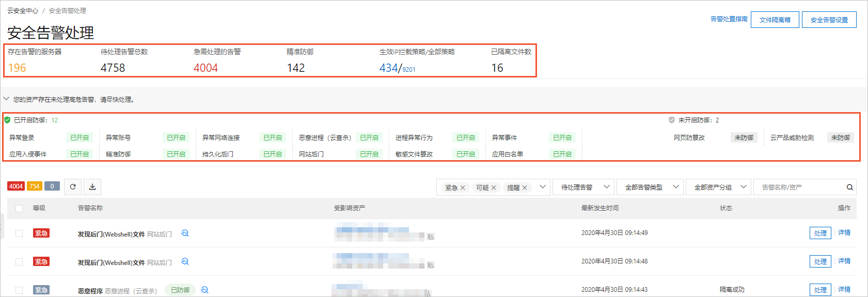Toggle 异常登录 已开启 status

pos(80,138)
